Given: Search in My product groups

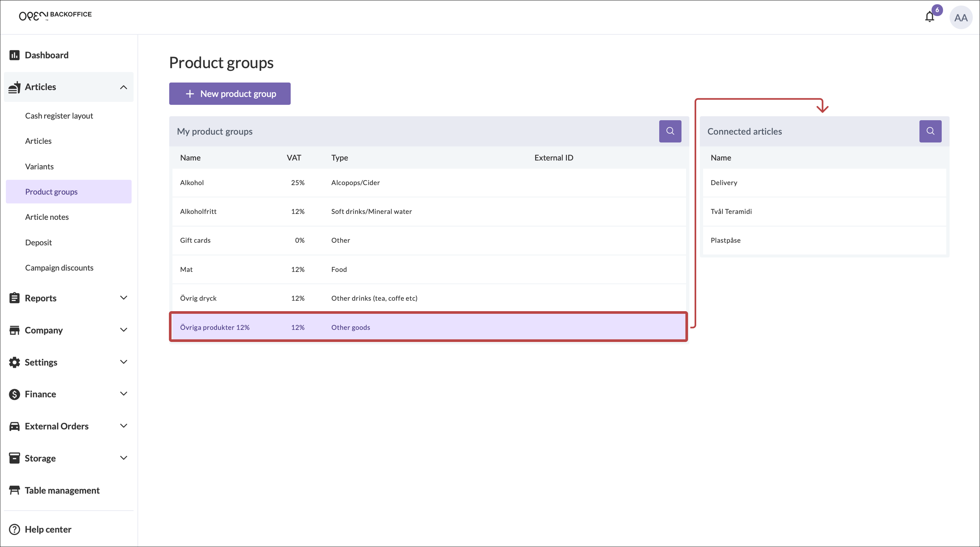Looking at the screenshot, I should tap(670, 131).
